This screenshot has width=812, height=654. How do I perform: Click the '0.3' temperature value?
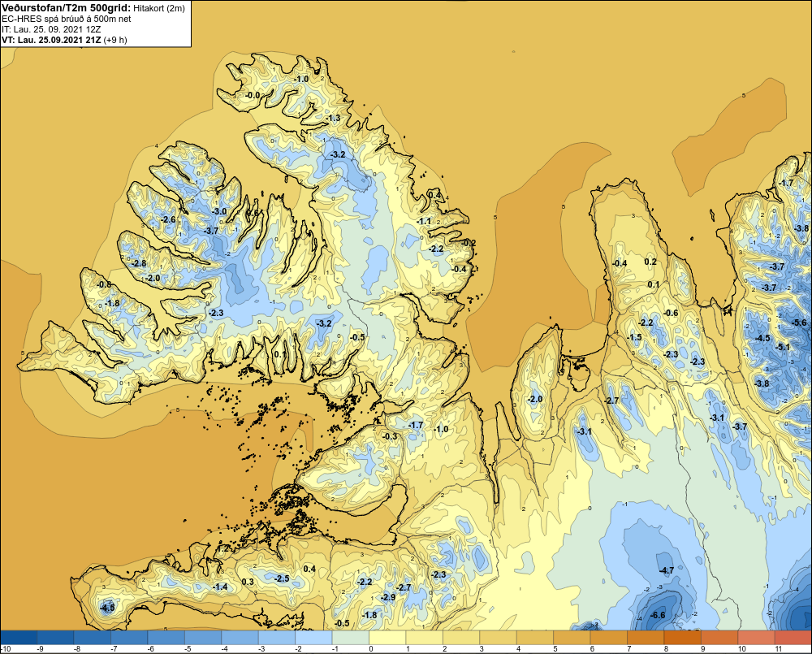click(x=248, y=582)
